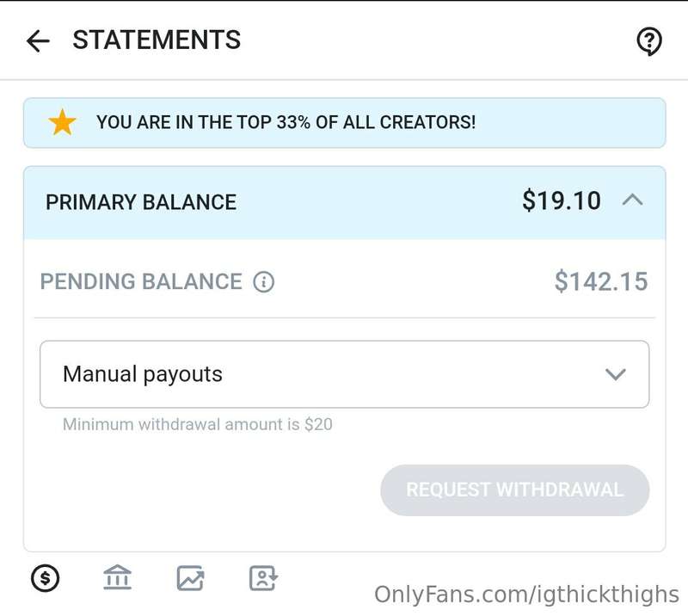This screenshot has width=688, height=616.
Task: Click the top 33% creators banner
Action: point(344,122)
